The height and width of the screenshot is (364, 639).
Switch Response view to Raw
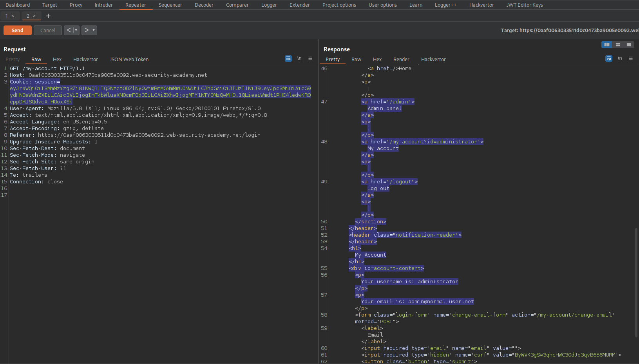[x=357, y=60]
